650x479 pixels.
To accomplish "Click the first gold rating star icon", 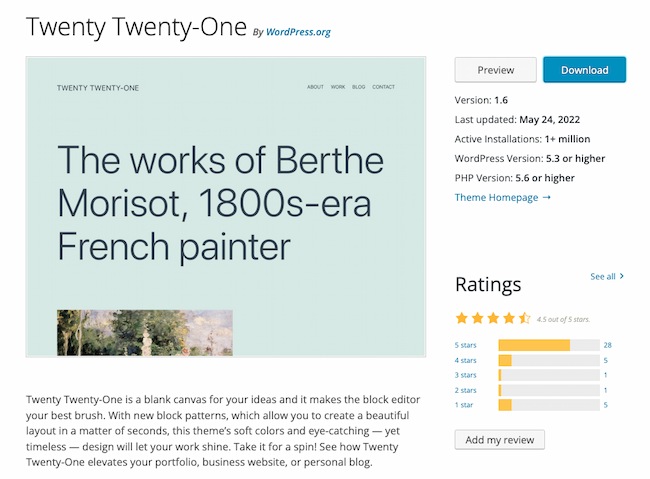I will pos(462,319).
